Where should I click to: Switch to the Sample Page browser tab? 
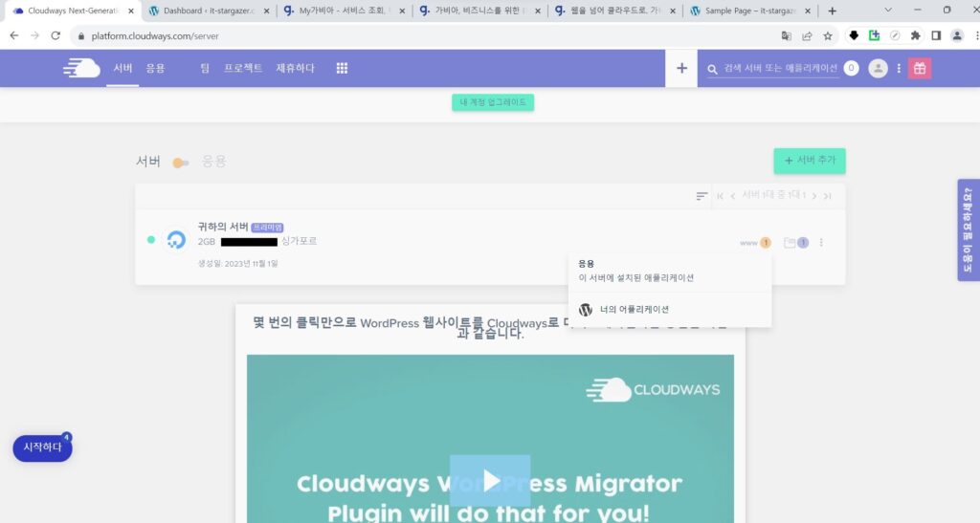click(x=750, y=11)
